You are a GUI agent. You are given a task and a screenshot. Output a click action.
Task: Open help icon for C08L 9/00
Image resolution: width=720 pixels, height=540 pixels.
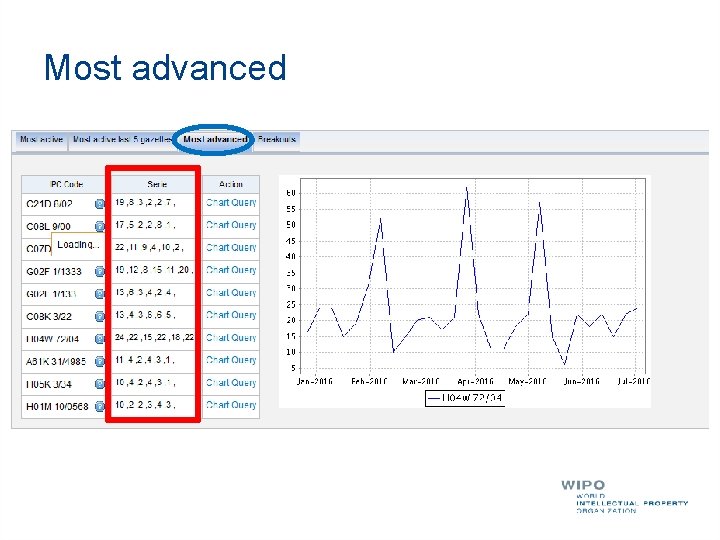pos(100,226)
